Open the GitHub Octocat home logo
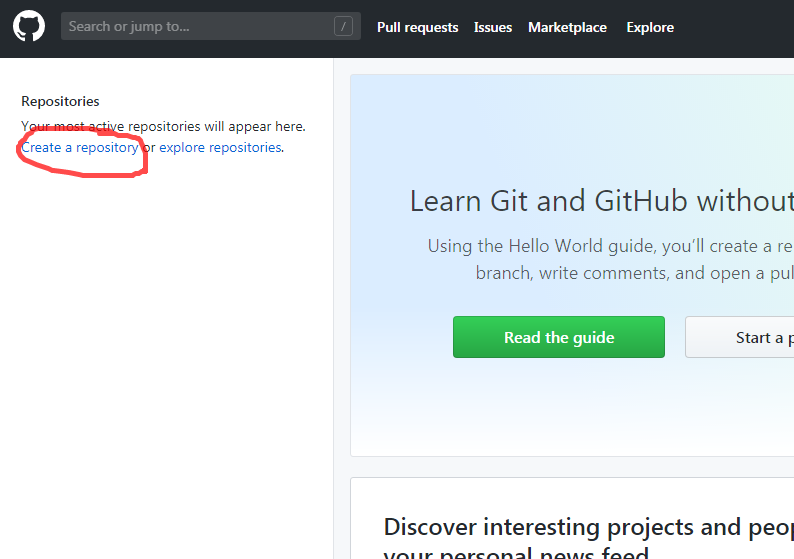 pos(29,26)
